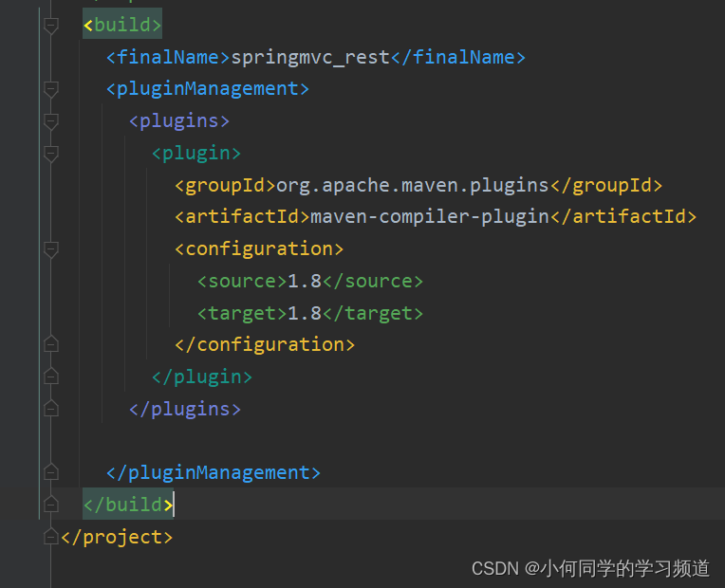Collapse the opening build tag fold marker
Viewport: 725px width, 588px height.
51,26
